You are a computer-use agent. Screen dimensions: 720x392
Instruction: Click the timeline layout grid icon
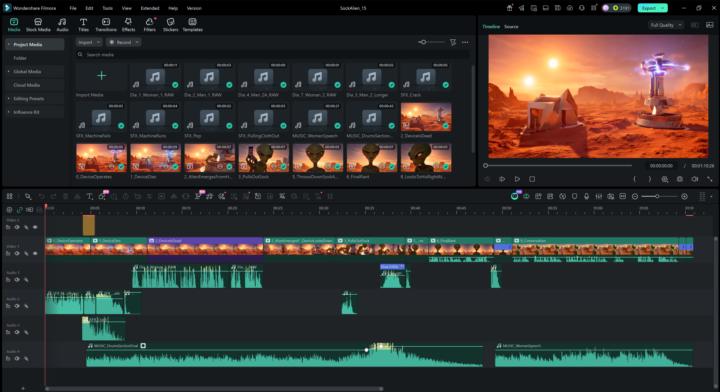[9, 196]
